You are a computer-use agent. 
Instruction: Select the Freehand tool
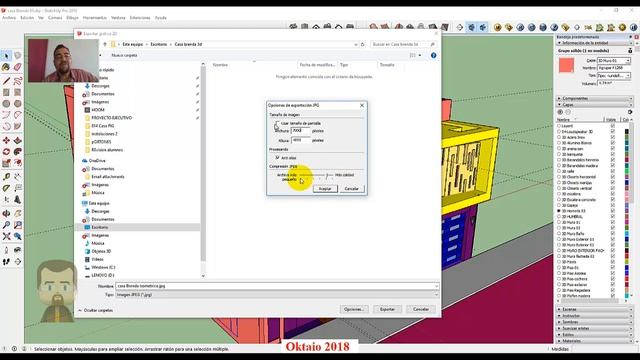[18, 81]
